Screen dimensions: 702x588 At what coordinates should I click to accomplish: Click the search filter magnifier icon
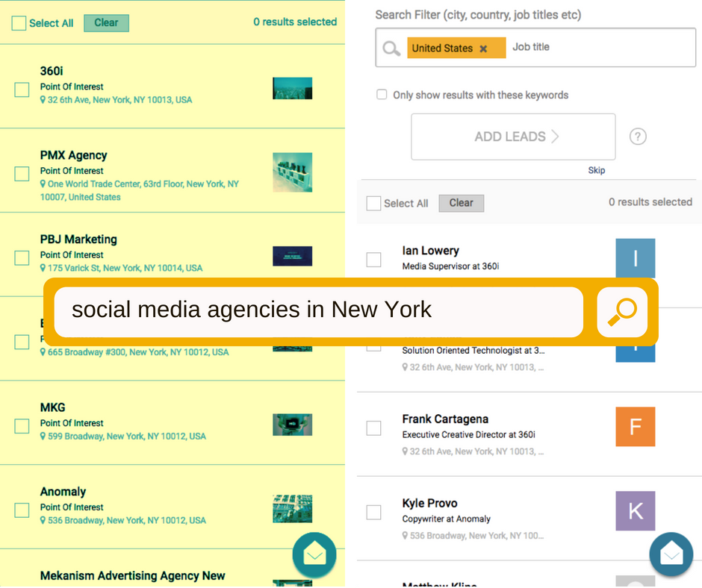tap(391, 49)
